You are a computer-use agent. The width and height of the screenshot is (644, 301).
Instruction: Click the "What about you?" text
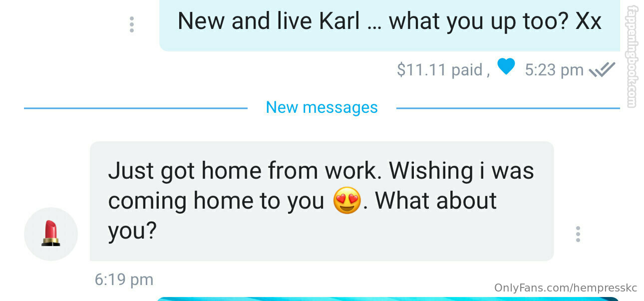(302, 215)
